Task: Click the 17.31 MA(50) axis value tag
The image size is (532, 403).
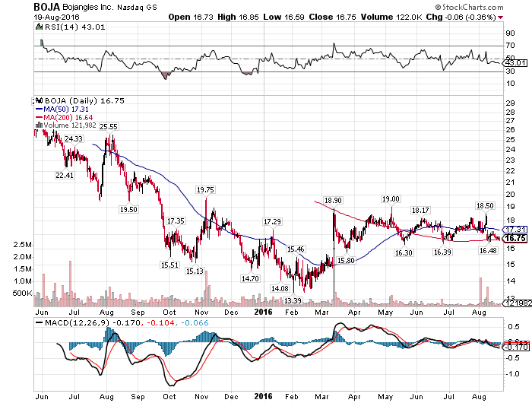Action: click(515, 230)
